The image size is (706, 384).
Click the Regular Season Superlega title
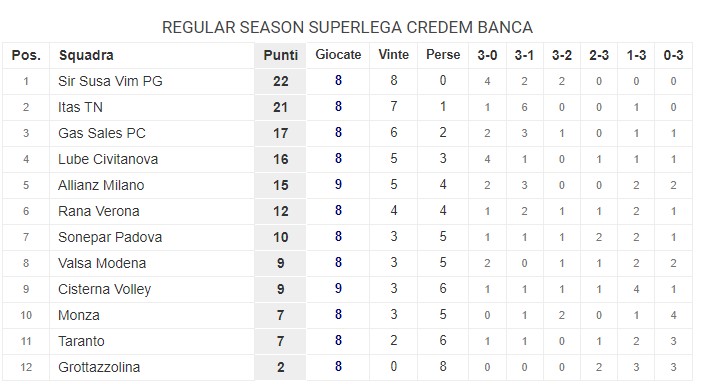click(347, 27)
